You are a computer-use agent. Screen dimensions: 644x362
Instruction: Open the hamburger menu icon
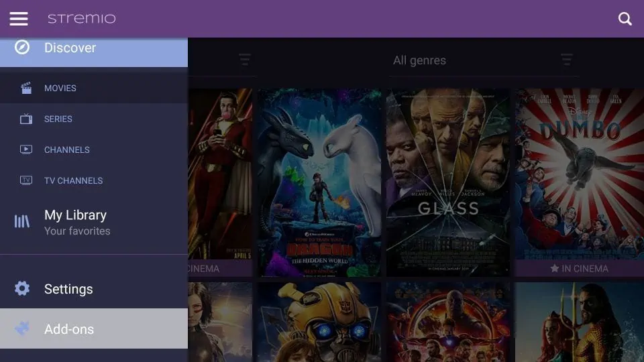pos(19,19)
